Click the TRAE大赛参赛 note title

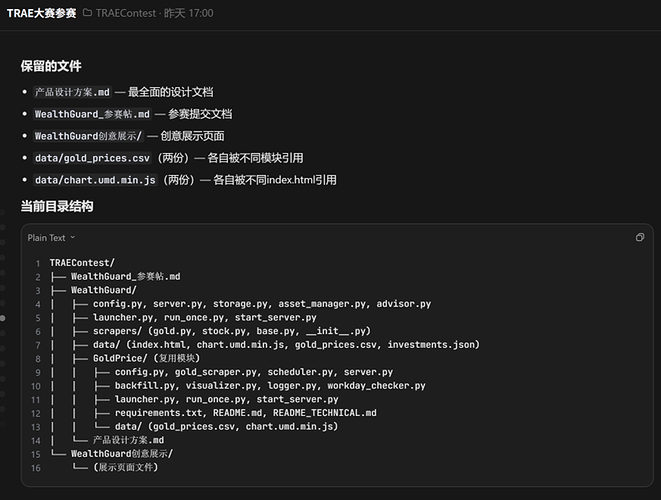coord(41,13)
